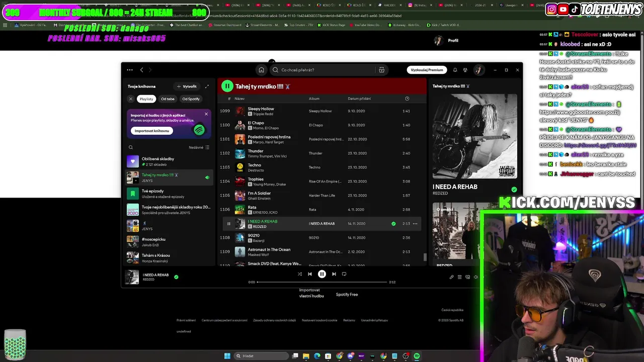Viewport: 644px width, 362px height.
Task: Toggle the liked checkmark beside now playing title
Action: coord(176,277)
